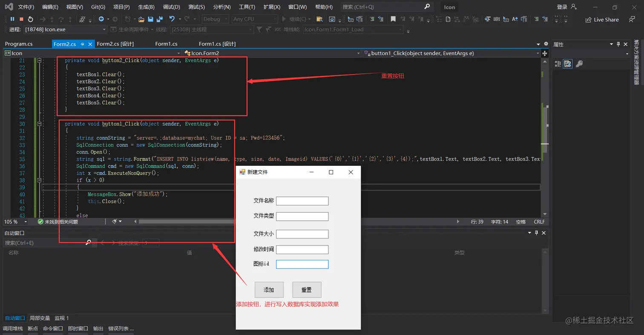Open the button1_Click member dropdown

pos(451,53)
